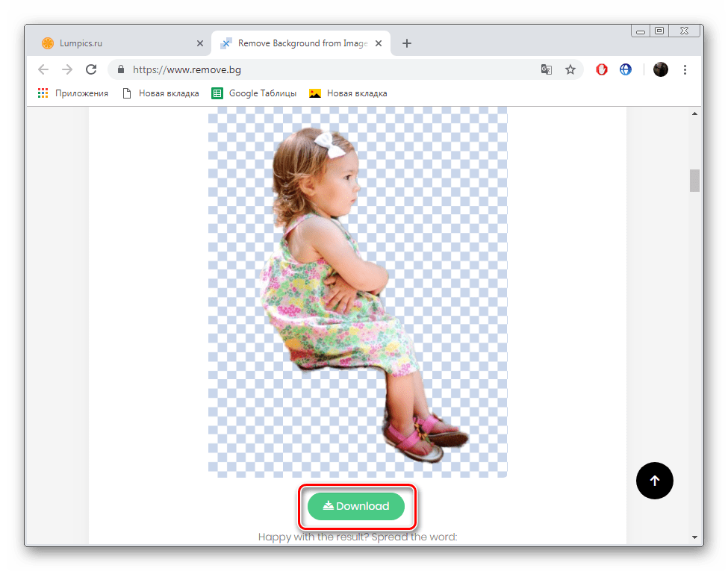728x571 pixels.
Task: Open the Новая вкладка bookmark with picture icon
Action: coord(348,93)
